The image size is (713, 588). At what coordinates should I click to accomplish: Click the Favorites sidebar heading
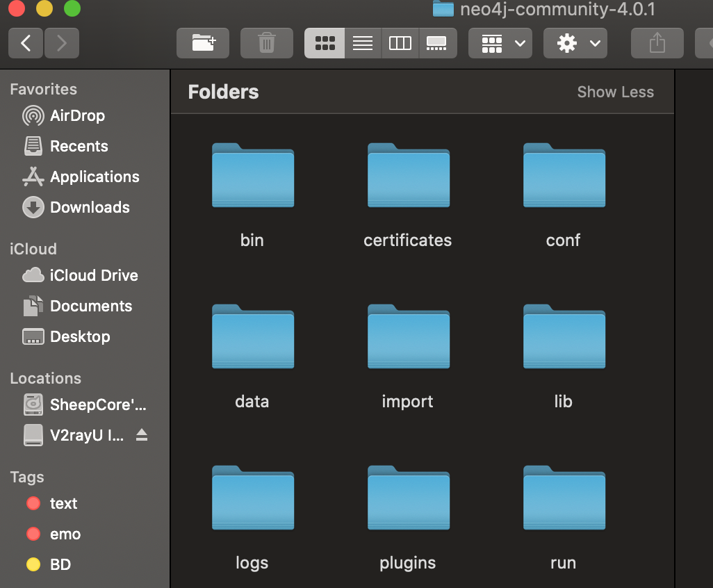pyautogui.click(x=44, y=89)
